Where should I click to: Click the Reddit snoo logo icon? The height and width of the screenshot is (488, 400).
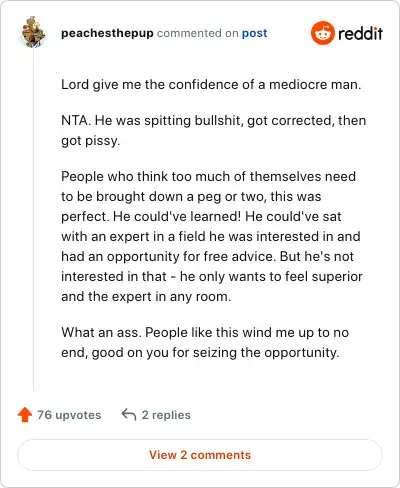(x=322, y=33)
